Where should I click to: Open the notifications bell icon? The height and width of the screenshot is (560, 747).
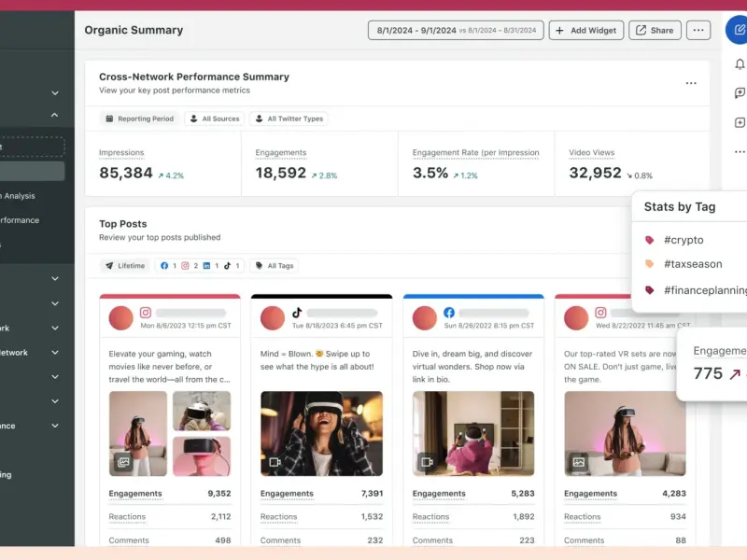[x=740, y=64]
